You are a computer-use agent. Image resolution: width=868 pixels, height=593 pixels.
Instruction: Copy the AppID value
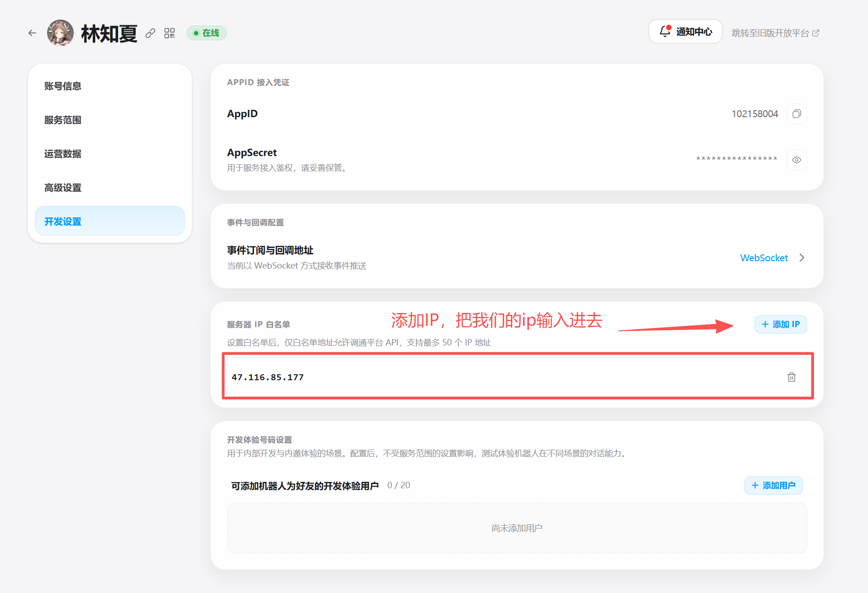pyautogui.click(x=797, y=114)
